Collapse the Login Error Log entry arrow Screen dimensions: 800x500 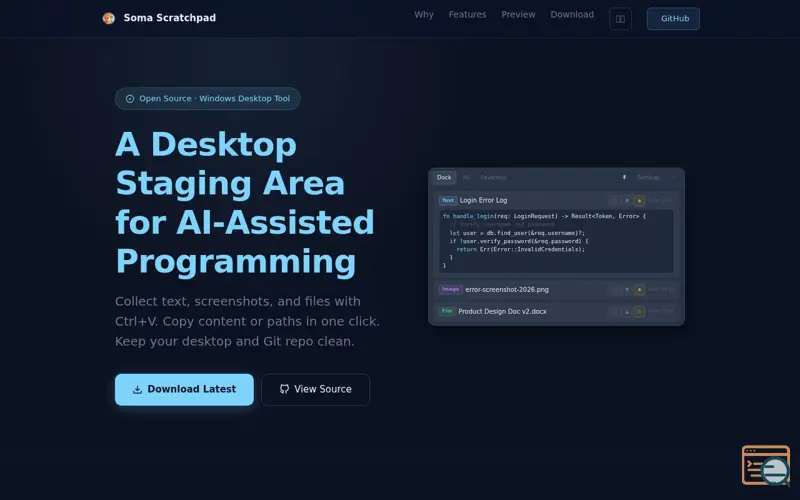tap(627, 201)
